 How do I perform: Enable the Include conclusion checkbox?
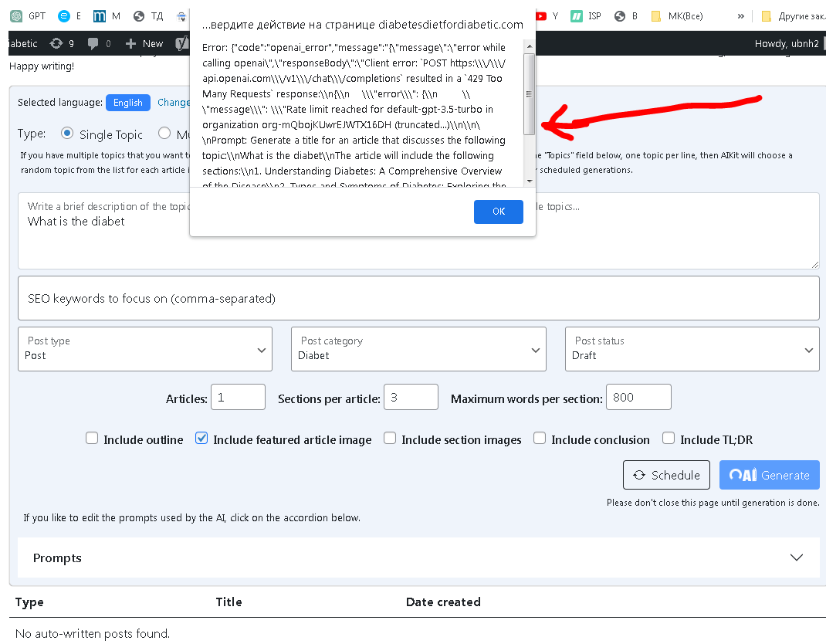click(540, 438)
